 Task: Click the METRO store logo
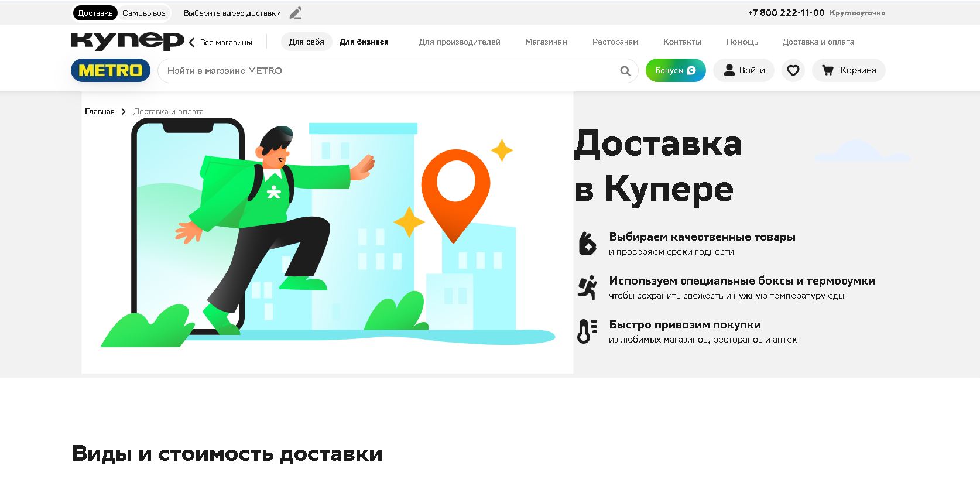pyautogui.click(x=111, y=70)
